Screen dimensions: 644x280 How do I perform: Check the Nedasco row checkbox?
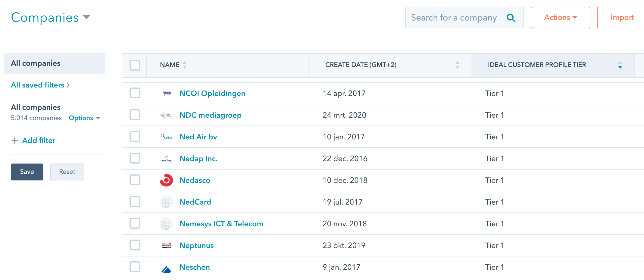[x=135, y=180]
